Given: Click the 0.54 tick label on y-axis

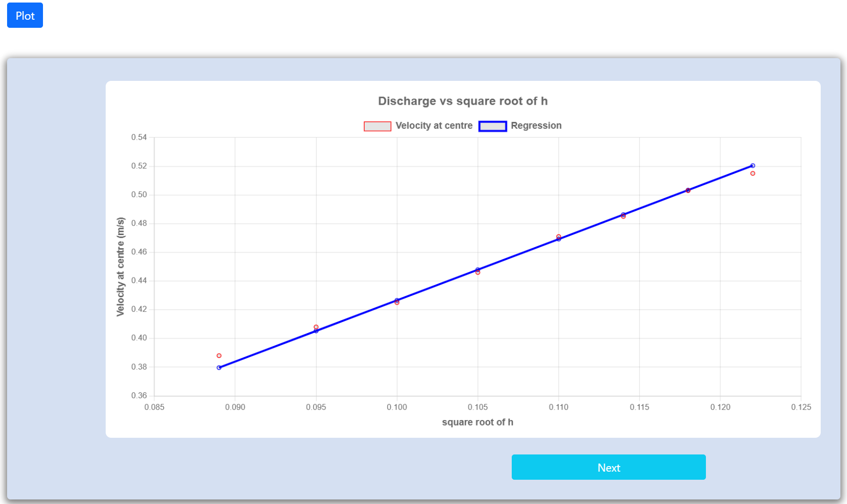Looking at the screenshot, I should (139, 138).
